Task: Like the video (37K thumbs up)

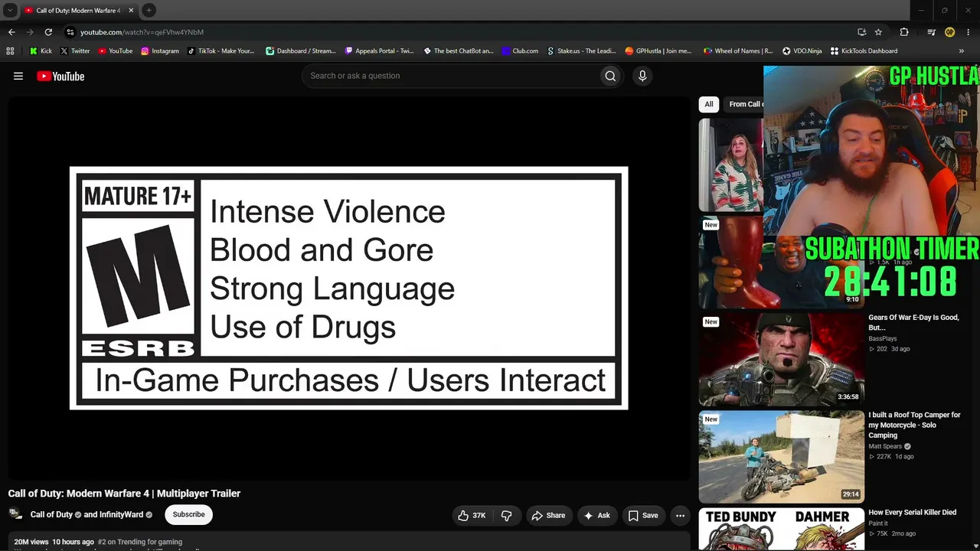Action: pos(472,516)
